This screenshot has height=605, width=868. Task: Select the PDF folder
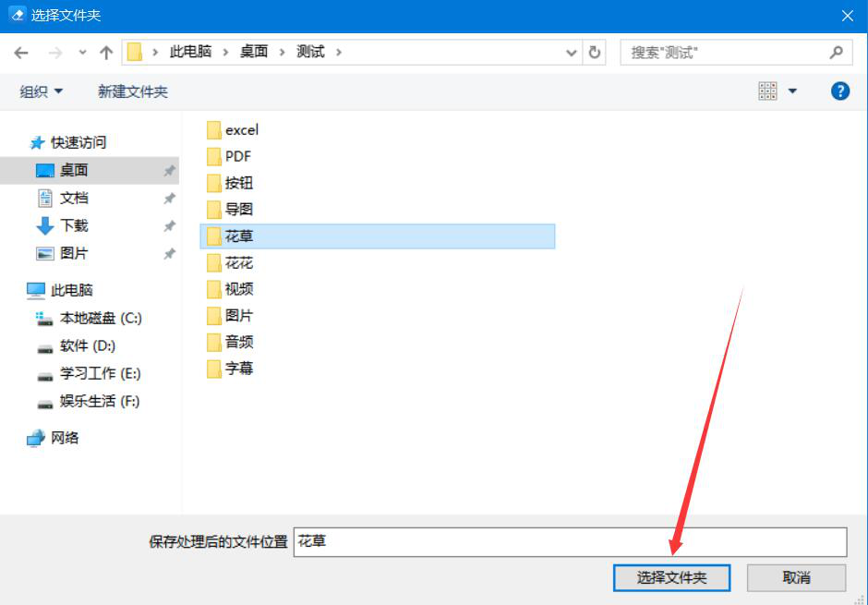tap(229, 157)
